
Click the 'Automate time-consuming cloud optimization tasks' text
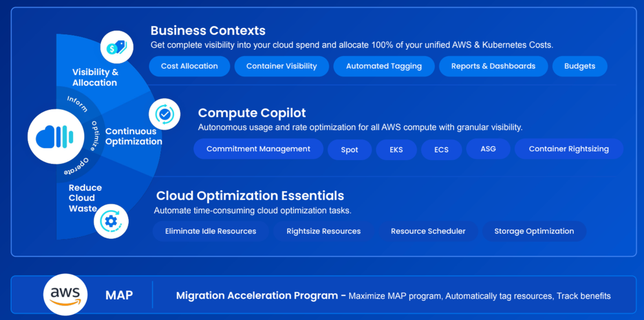tap(253, 211)
